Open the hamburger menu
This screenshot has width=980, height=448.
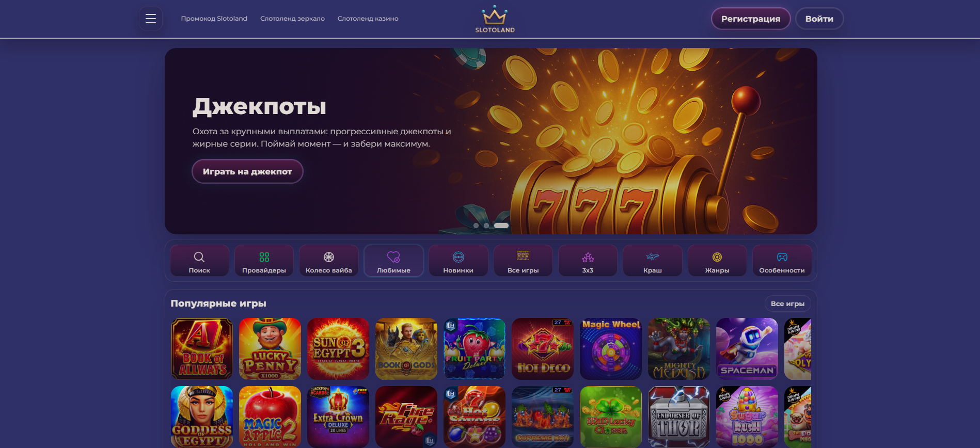[151, 19]
